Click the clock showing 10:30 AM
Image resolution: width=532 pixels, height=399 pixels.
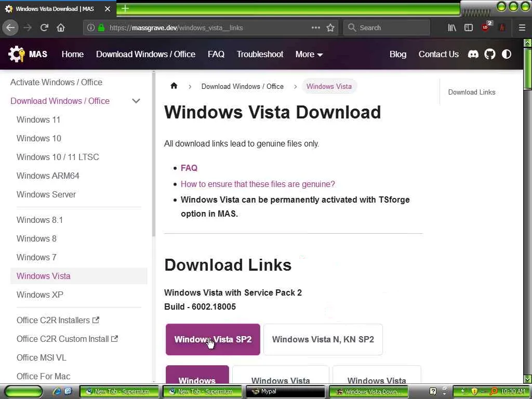click(513, 391)
